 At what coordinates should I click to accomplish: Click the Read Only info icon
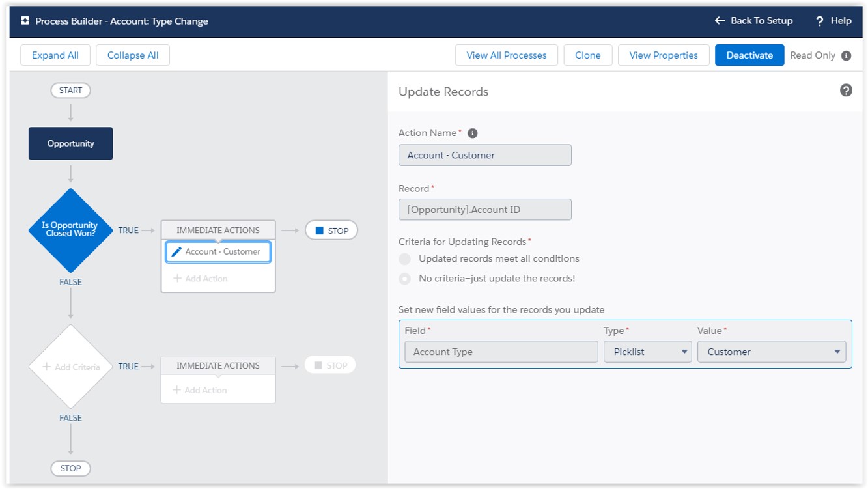846,55
